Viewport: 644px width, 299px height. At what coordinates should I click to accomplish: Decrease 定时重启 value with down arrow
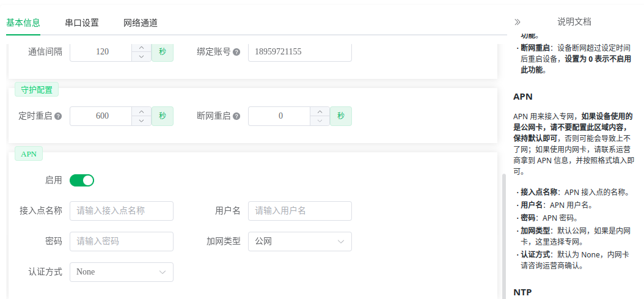[x=141, y=121]
